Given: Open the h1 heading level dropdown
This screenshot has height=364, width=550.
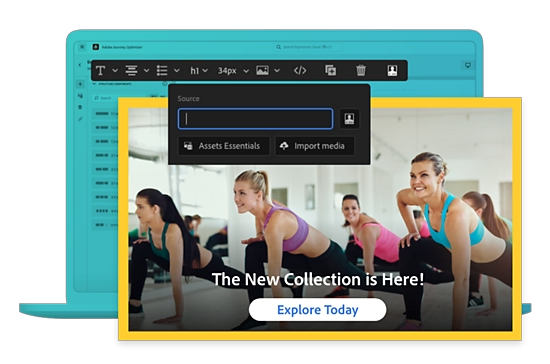Looking at the screenshot, I should (x=199, y=71).
